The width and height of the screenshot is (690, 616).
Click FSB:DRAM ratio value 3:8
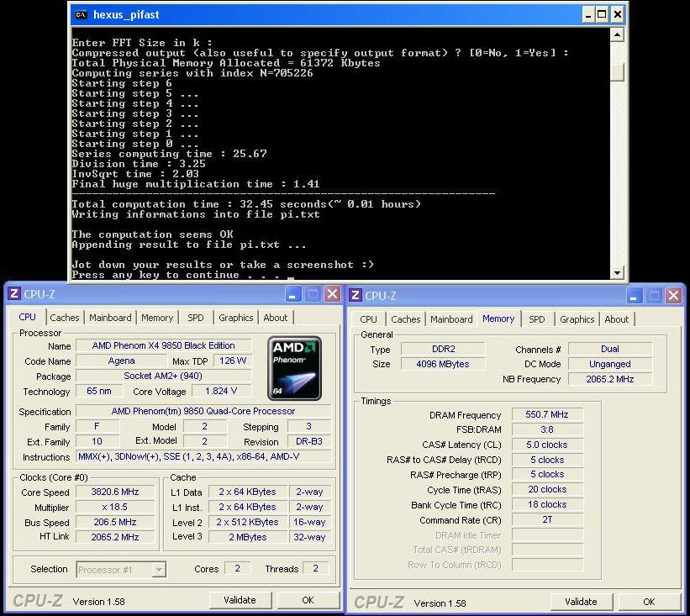coord(547,429)
